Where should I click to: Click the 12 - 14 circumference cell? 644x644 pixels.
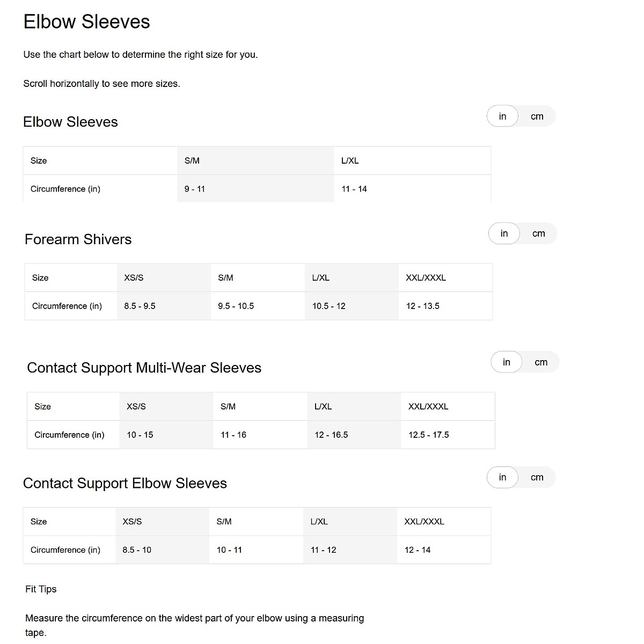(x=418, y=550)
